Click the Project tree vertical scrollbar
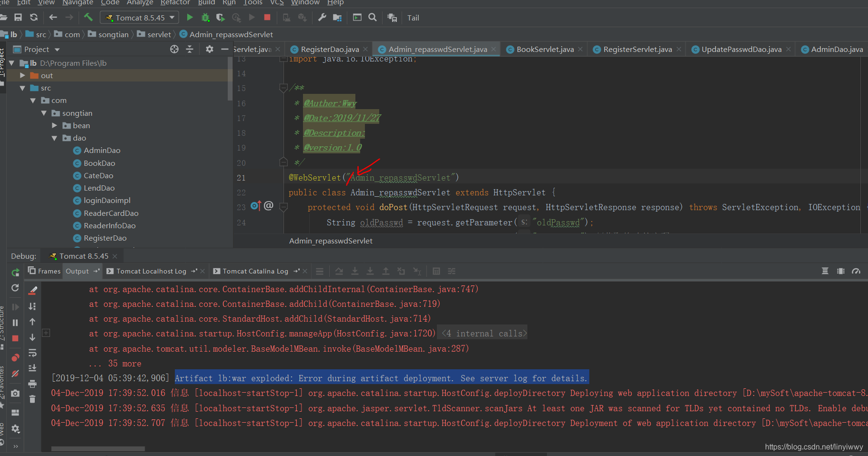 pyautogui.click(x=231, y=79)
